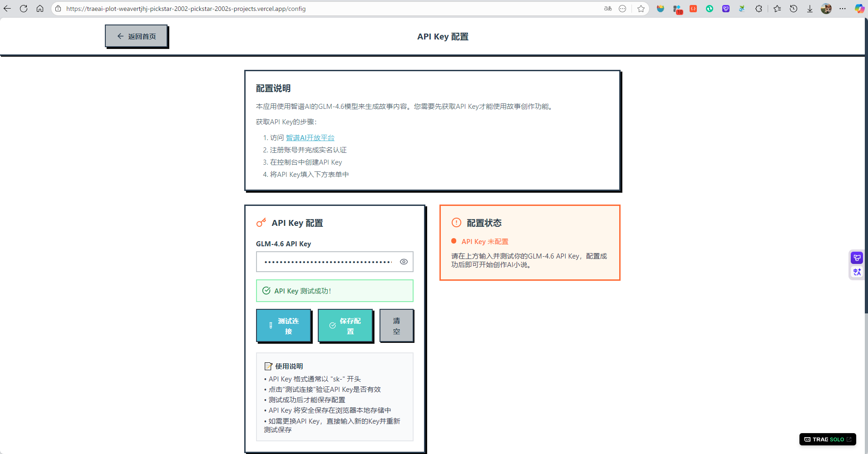The height and width of the screenshot is (454, 868).
Task: Go back using the back arrow
Action: click(7, 9)
